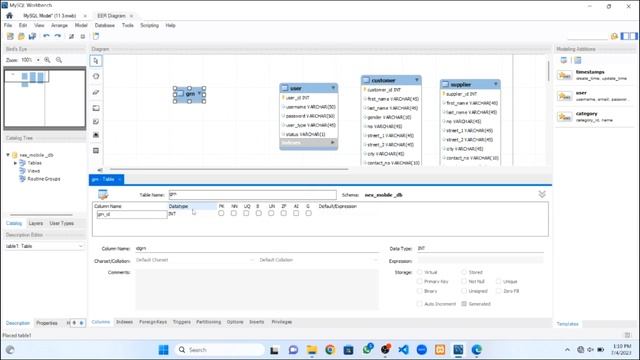The height and width of the screenshot is (360, 640).
Task: Switch to the EER Diagram tab
Action: pos(111,16)
